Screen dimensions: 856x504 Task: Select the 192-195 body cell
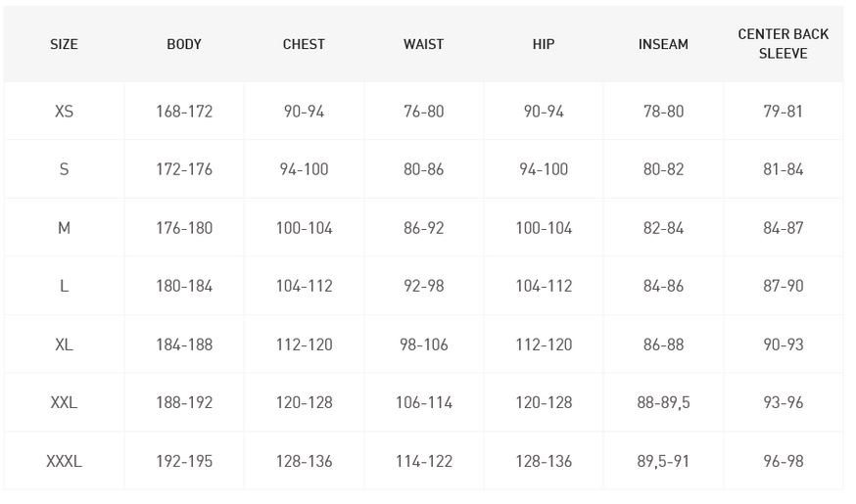184,461
